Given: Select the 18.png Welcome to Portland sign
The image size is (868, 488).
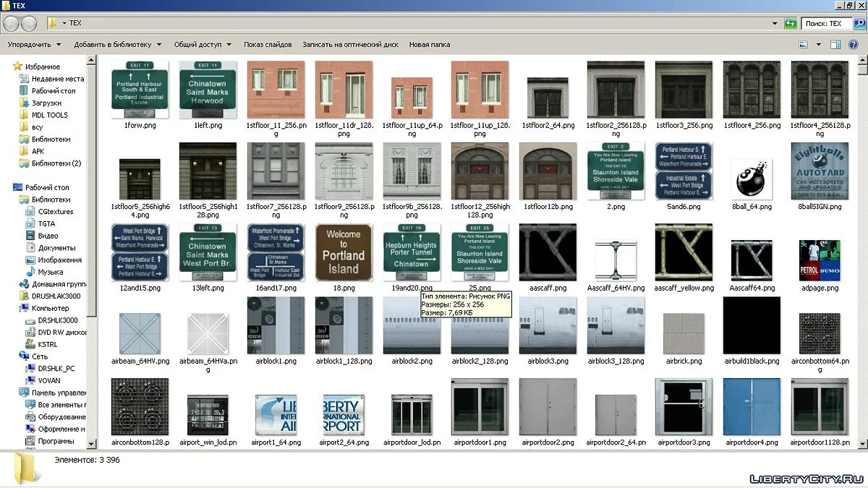Looking at the screenshot, I should pos(343,252).
